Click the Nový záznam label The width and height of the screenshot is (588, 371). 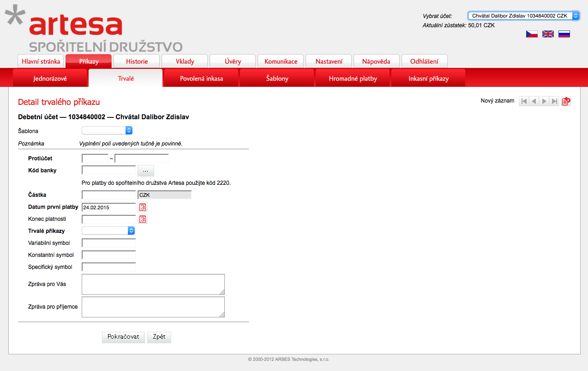(x=498, y=101)
